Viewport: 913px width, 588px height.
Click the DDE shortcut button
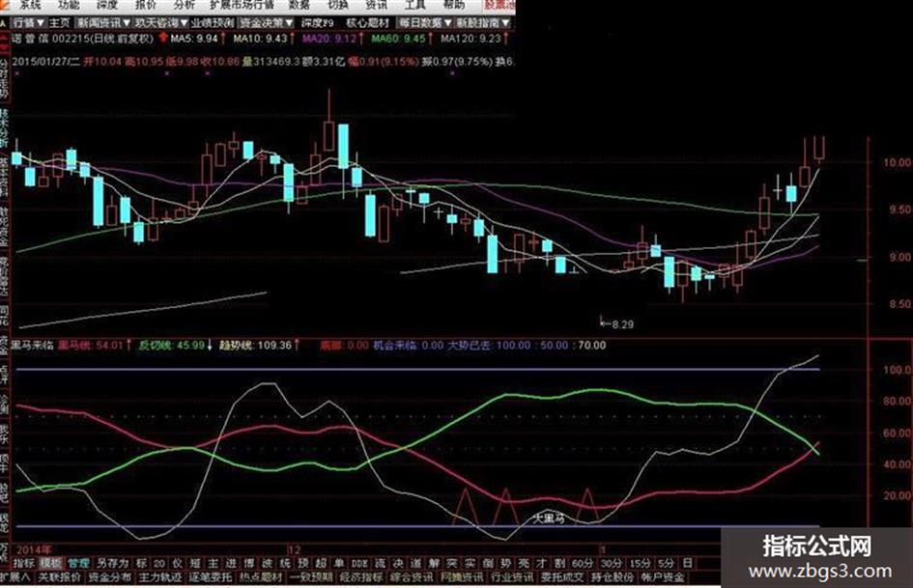point(359,563)
